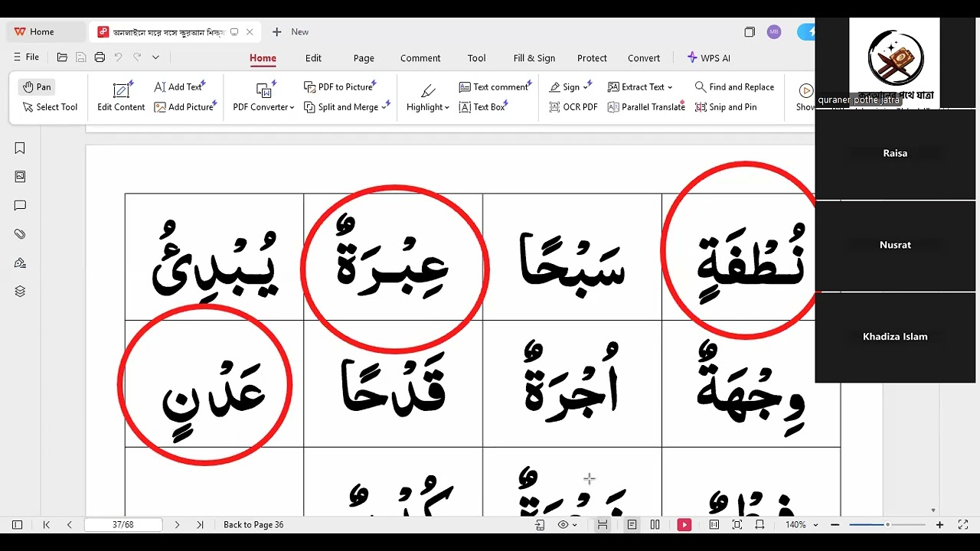Click Back to Page 36
Screen dimensions: 980x551
coord(253,525)
